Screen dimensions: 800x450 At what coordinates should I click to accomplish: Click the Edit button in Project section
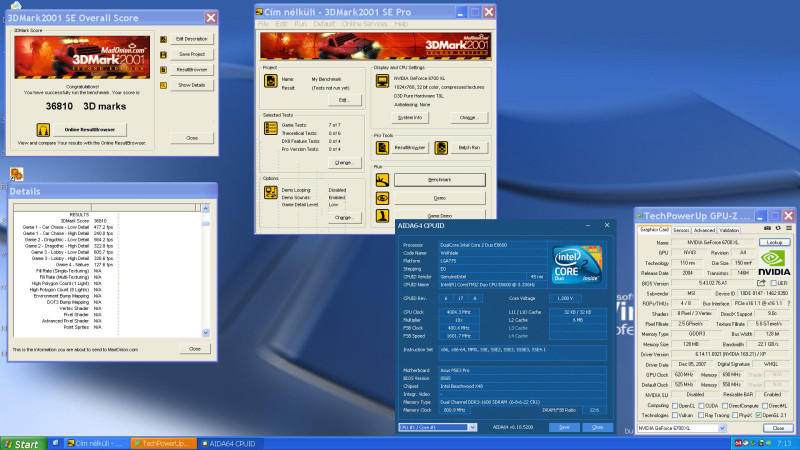tap(344, 100)
